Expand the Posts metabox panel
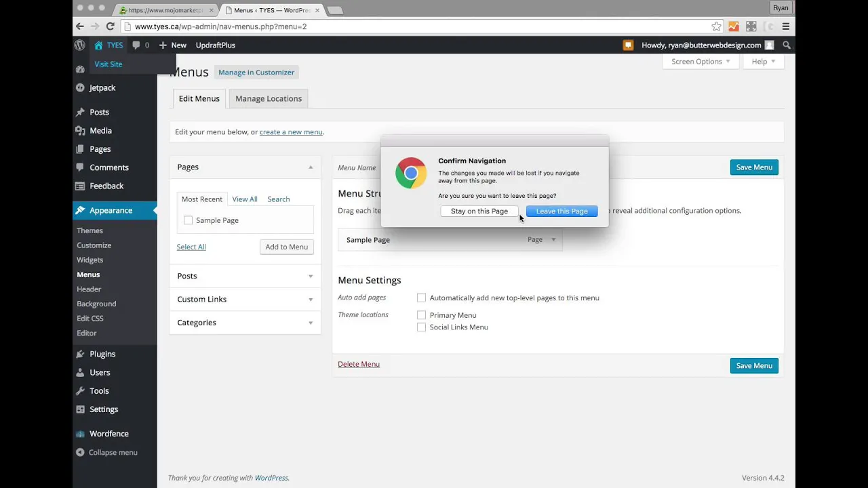This screenshot has height=488, width=868. (x=311, y=276)
